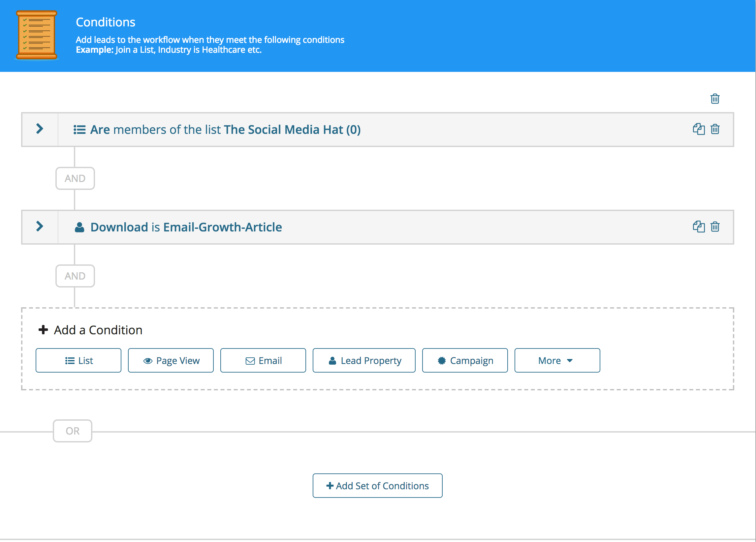This screenshot has width=756, height=542.
Task: Toggle the second AND operator
Action: click(x=75, y=276)
